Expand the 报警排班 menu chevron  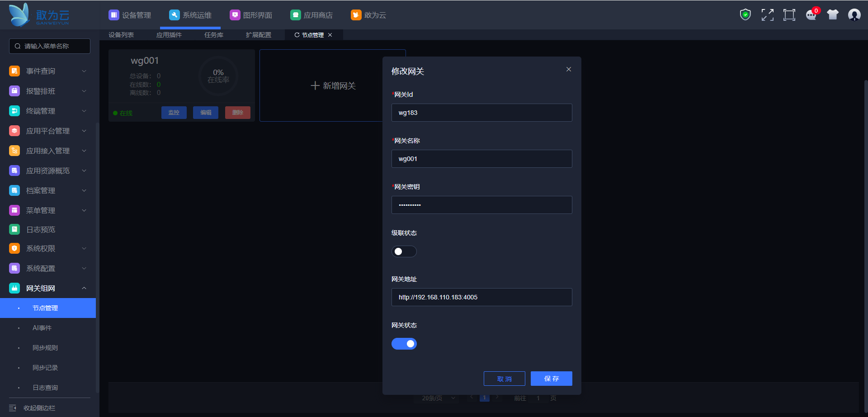coord(84,91)
